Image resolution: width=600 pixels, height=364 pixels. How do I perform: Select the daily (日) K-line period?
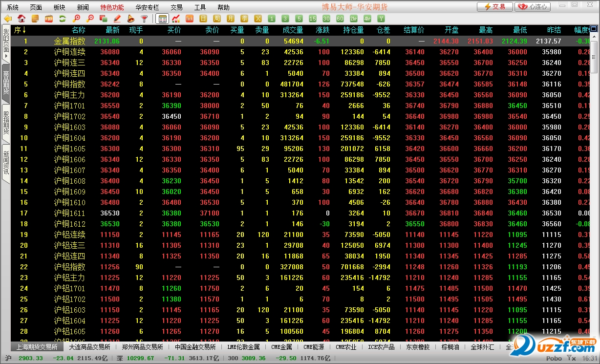[x=203, y=19]
